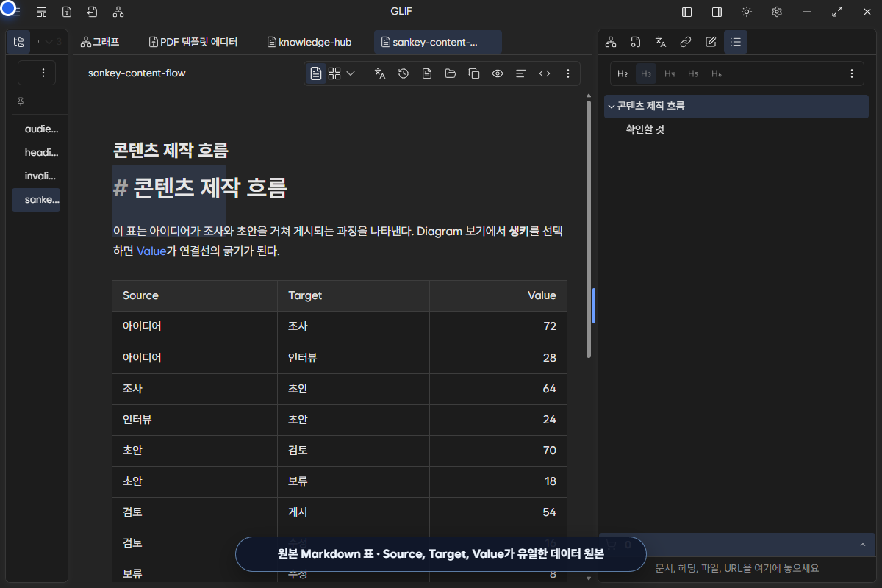The image size is (882, 588).
Task: Switch to the PDF 템플릿 에디터 tab
Action: (193, 42)
